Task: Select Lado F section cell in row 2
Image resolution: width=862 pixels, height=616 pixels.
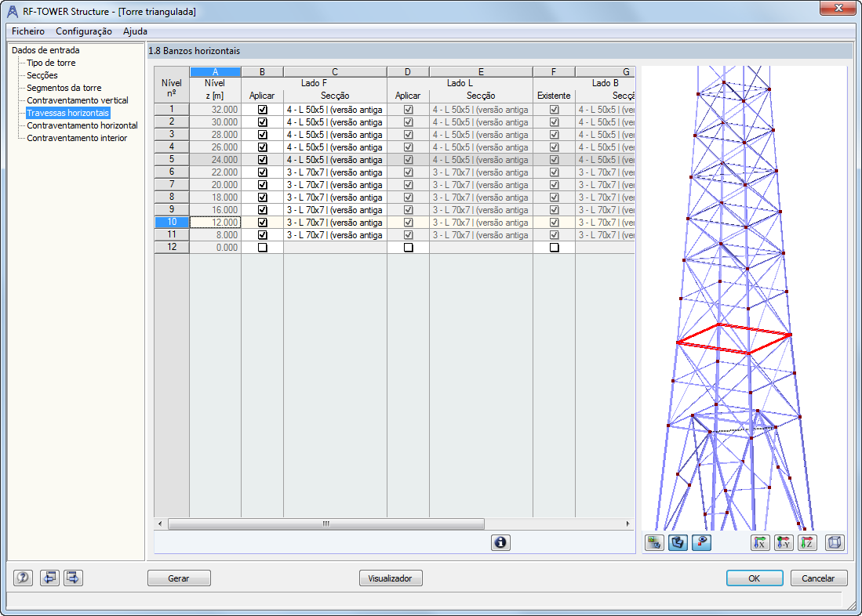Action: 335,122
